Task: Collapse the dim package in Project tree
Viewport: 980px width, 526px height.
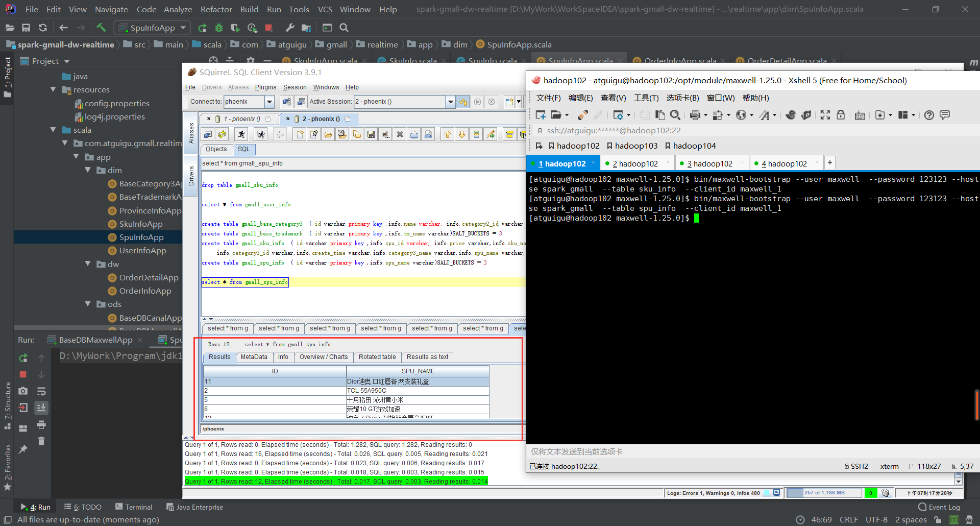Action: (x=88, y=170)
